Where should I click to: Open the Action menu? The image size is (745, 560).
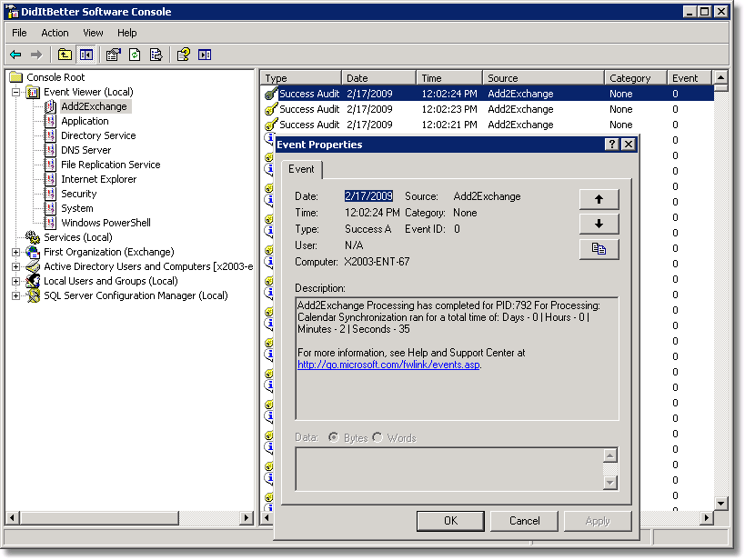[x=55, y=33]
